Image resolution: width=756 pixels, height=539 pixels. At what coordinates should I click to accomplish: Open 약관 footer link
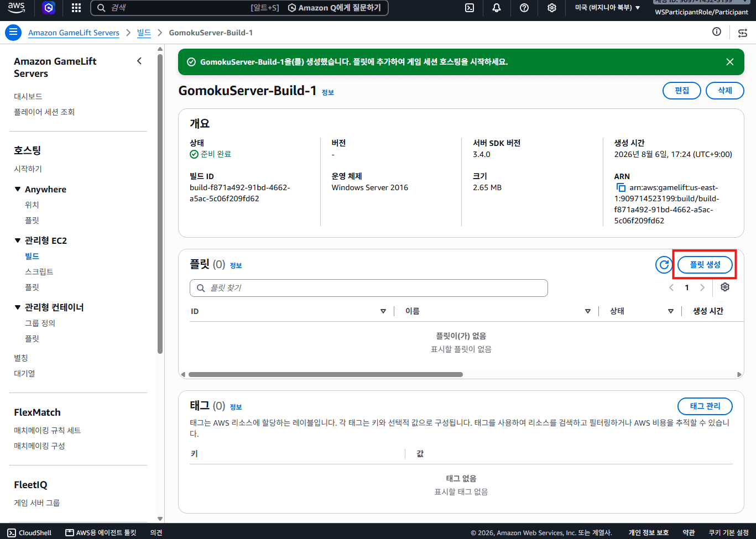tap(689, 532)
